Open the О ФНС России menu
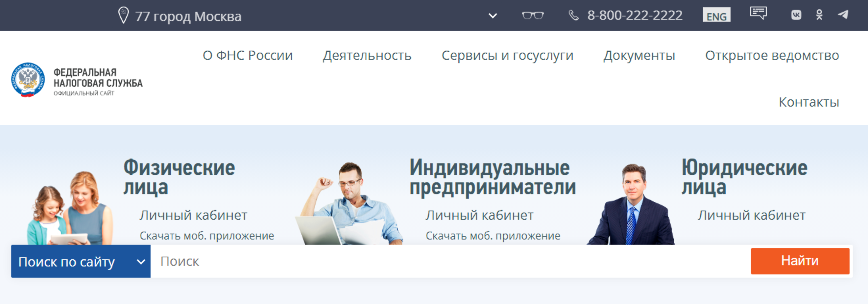This screenshot has height=304, width=868. (248, 56)
